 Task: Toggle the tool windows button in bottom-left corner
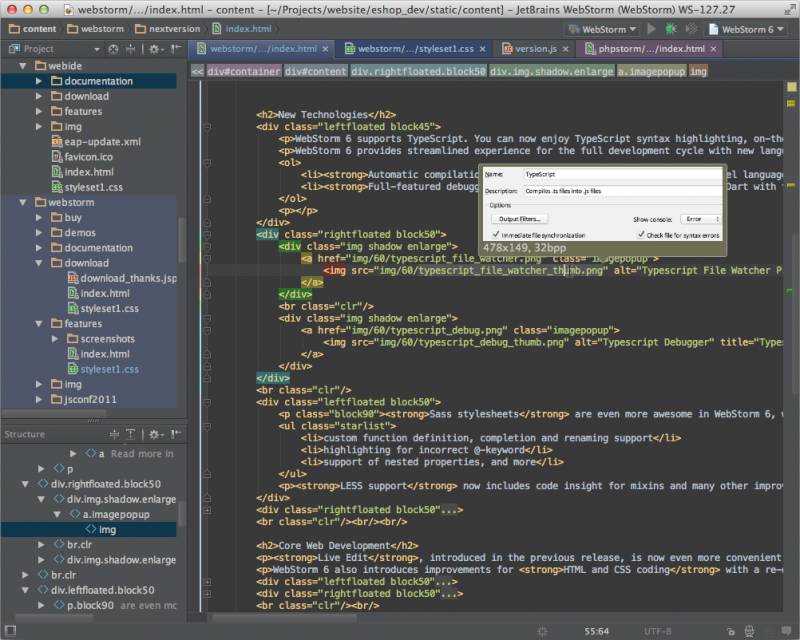(10, 630)
